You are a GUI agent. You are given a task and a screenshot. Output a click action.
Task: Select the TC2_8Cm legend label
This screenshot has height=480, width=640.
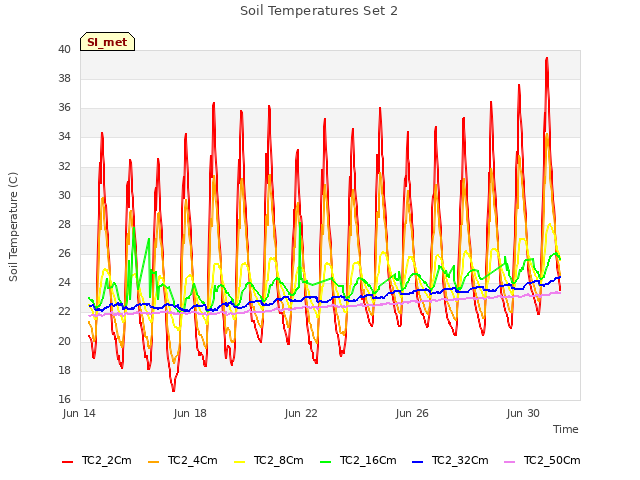click(279, 460)
